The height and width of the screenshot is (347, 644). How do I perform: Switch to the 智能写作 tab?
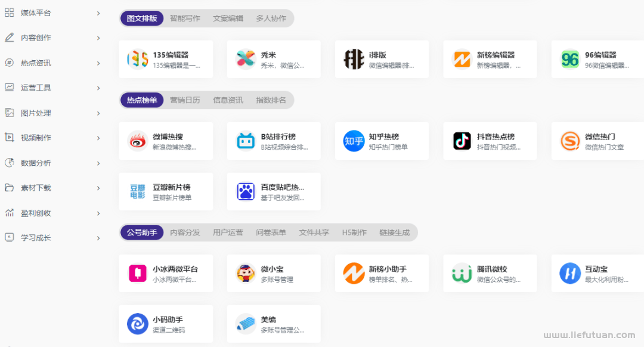click(185, 18)
